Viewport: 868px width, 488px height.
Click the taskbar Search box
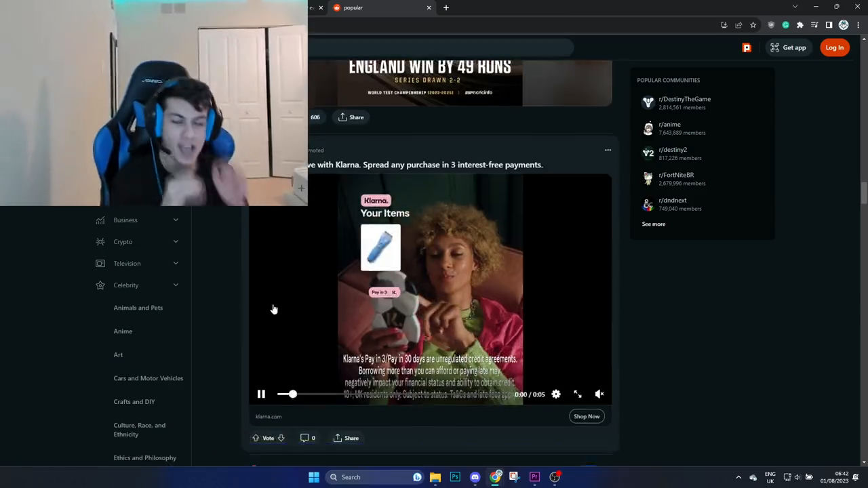tap(374, 477)
